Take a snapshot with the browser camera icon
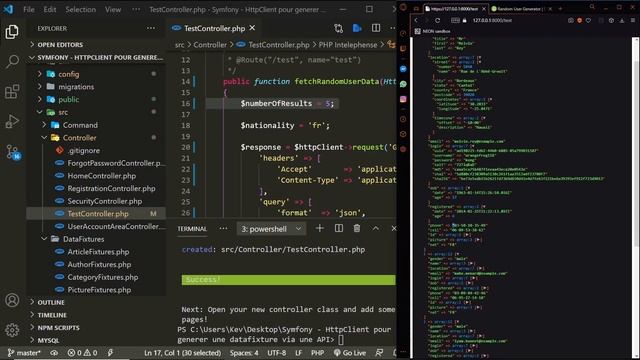The image size is (640, 360). tap(571, 20)
